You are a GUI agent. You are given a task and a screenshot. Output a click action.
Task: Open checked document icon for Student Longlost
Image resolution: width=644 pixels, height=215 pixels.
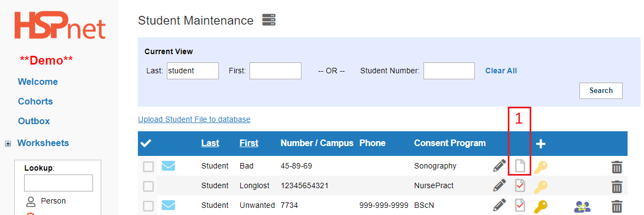pos(520,186)
